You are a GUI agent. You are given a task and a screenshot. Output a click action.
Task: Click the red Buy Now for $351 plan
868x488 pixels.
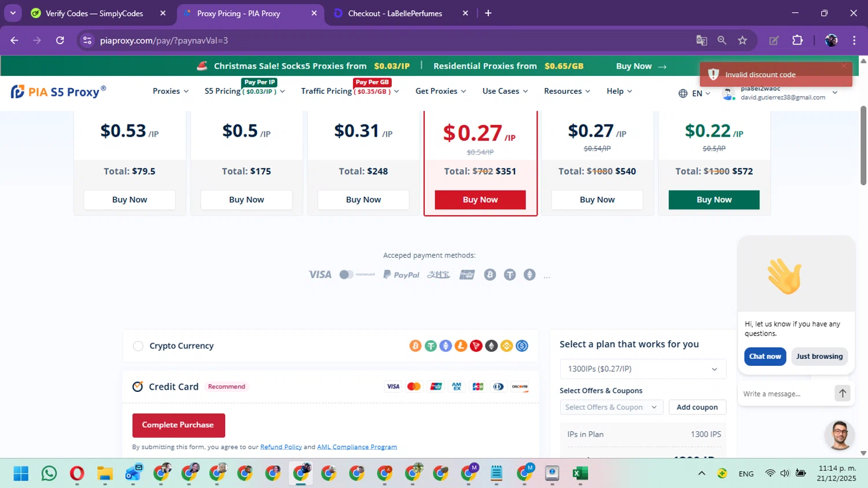(480, 200)
